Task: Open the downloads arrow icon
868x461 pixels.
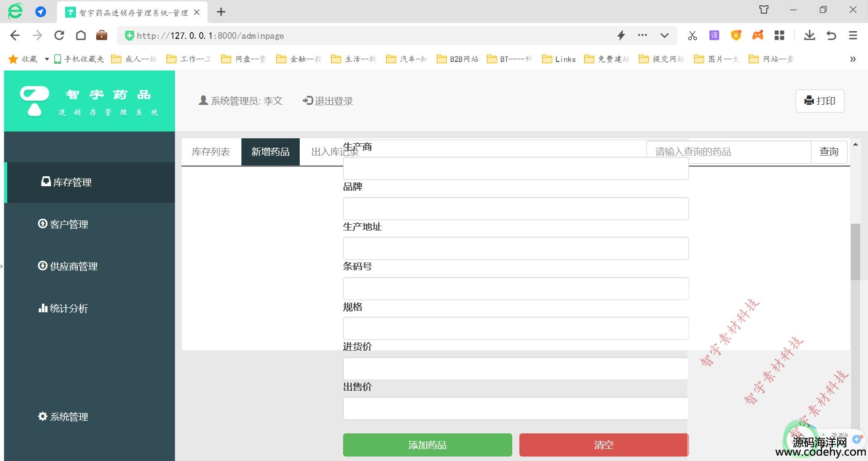Action: (809, 35)
